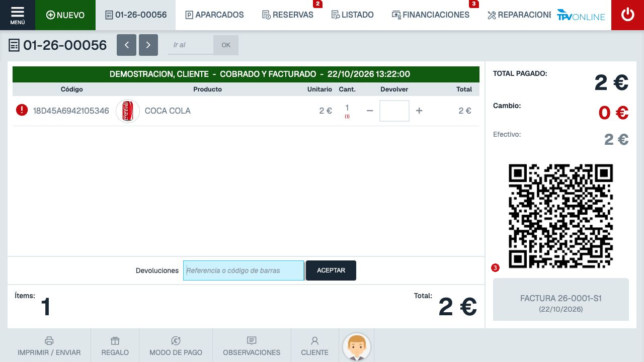
Task: Click the COCA COLA product name
Action: coord(168,111)
